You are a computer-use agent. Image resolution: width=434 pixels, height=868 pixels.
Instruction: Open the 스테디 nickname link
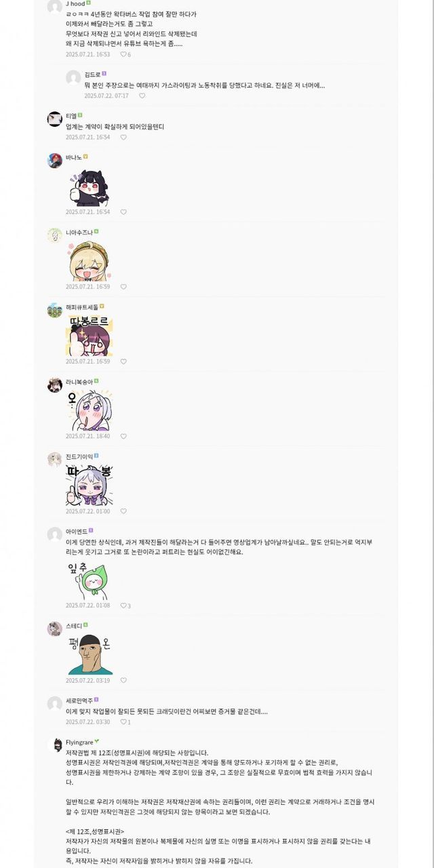click(74, 625)
